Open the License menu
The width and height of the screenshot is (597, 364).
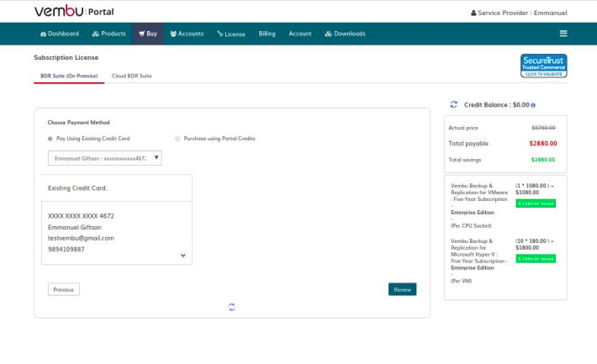[231, 34]
